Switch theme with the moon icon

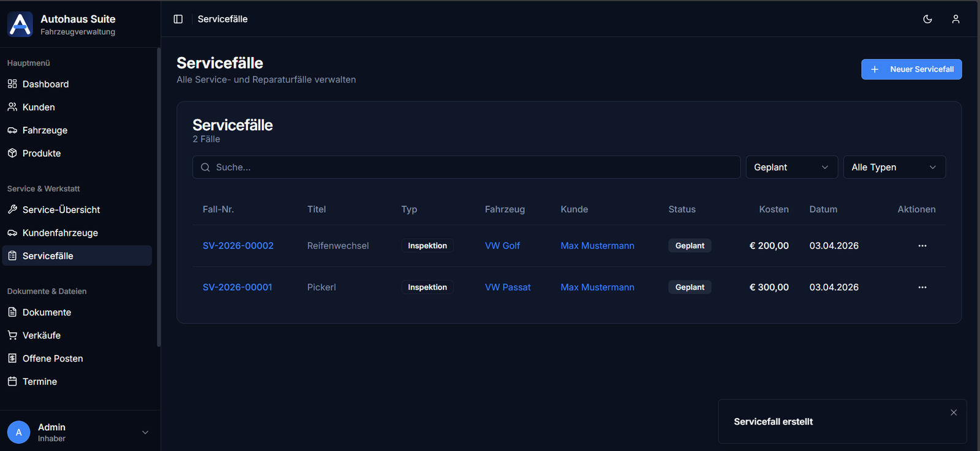pos(927,19)
